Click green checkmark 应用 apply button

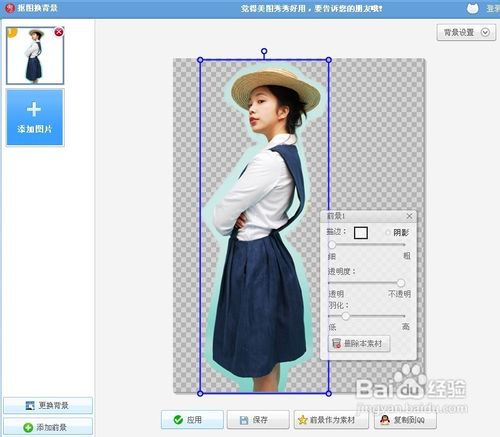tap(192, 420)
